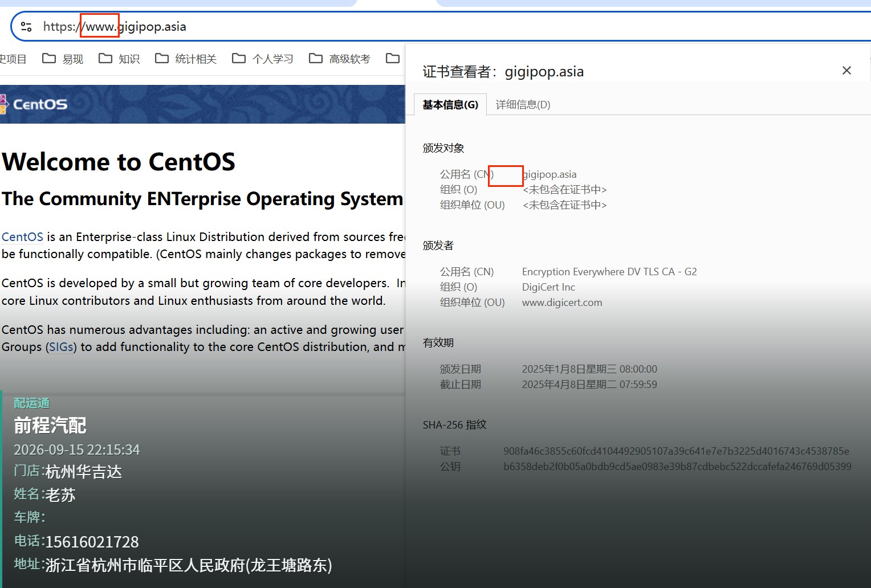Follow the SIGs hyperlink
This screenshot has height=588, width=871.
pyautogui.click(x=61, y=347)
